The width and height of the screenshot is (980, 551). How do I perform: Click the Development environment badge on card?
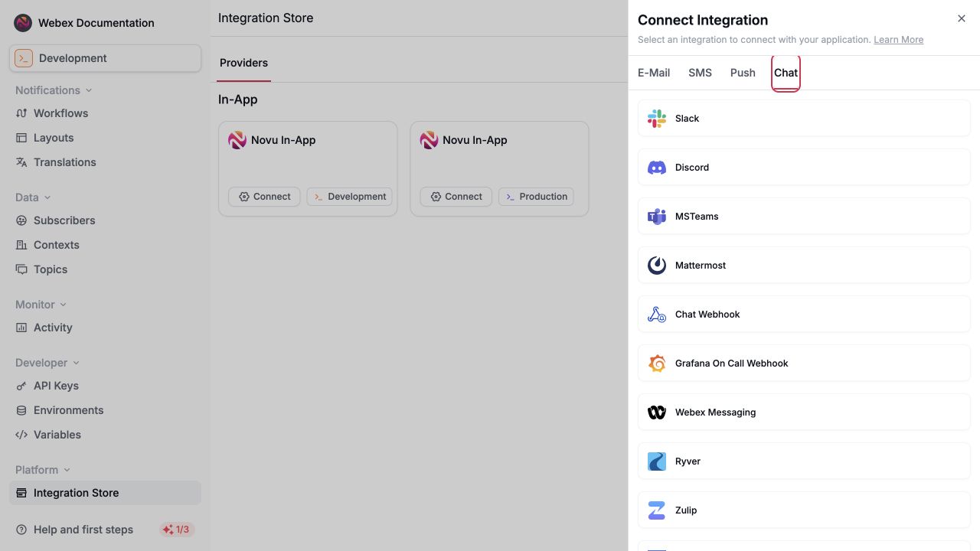[350, 197]
